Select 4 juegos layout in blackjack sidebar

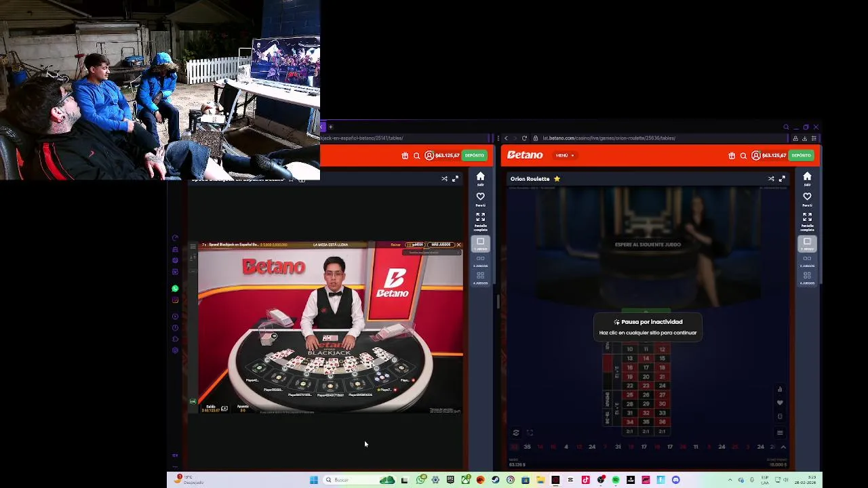click(480, 278)
